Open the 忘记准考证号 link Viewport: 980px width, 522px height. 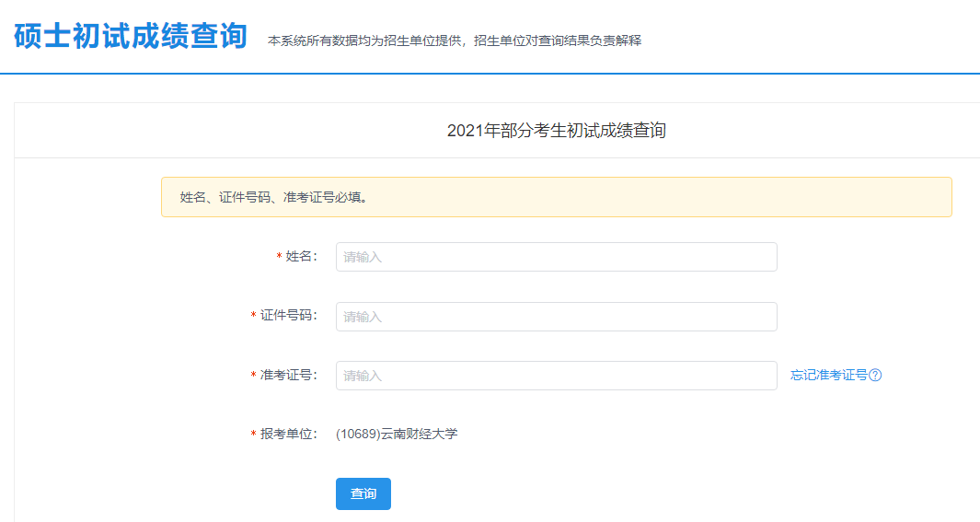(828, 375)
